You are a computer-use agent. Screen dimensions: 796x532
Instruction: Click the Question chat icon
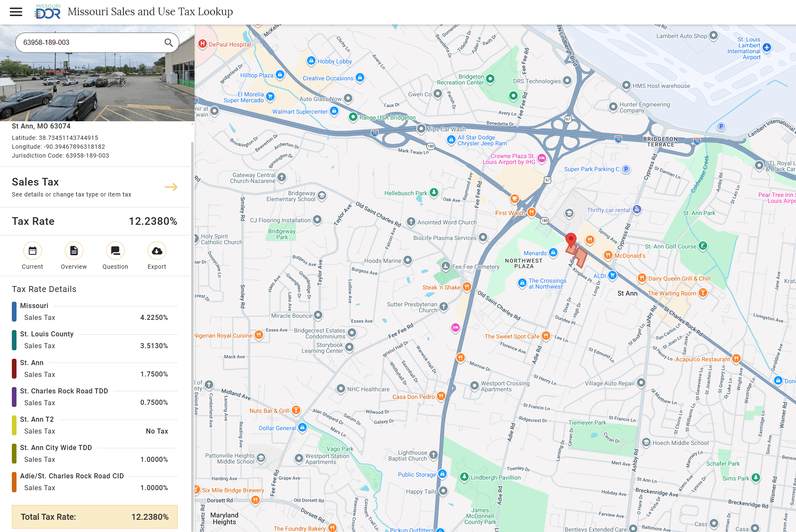pos(115,251)
